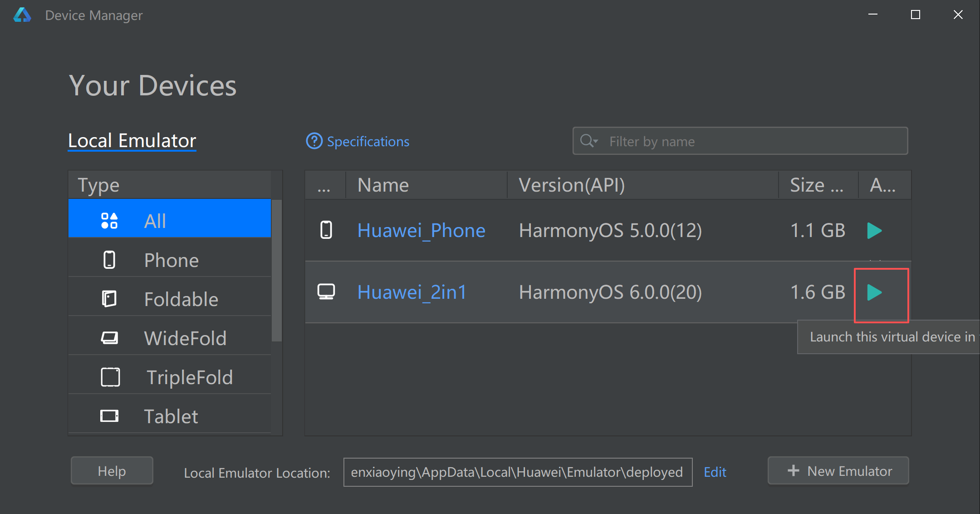980x514 pixels.
Task: Click the search magnifier dropdown icon
Action: coord(589,141)
